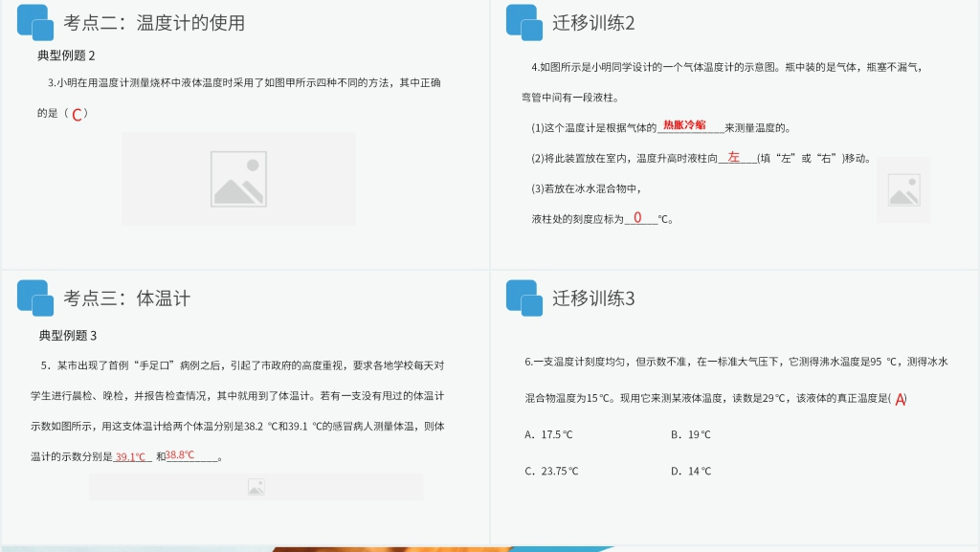Viewport: 980px width, 552px height.
Task: Click the red answer 39.1℃
Action: tap(130, 456)
